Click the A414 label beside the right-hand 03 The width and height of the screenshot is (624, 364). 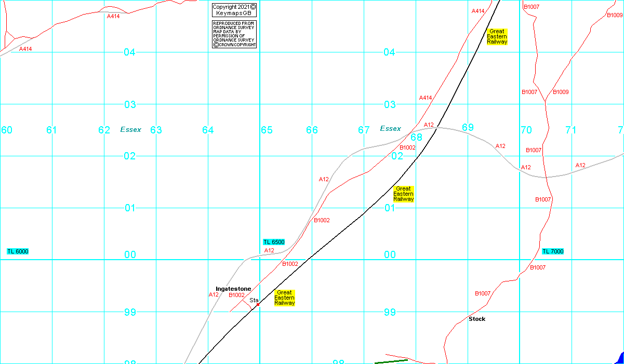click(426, 98)
